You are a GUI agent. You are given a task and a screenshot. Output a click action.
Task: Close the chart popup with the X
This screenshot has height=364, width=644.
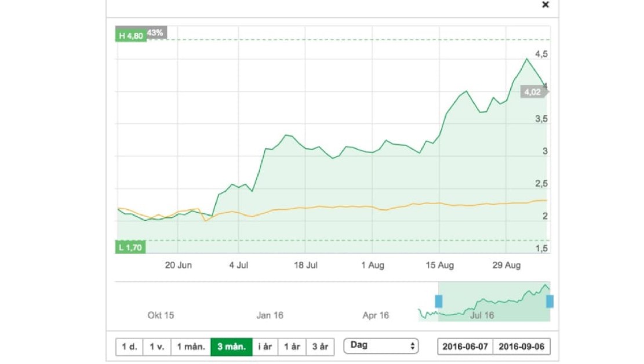point(545,5)
